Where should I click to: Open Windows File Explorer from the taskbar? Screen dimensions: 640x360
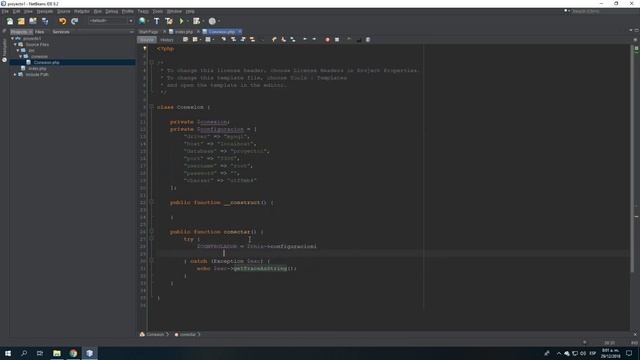(x=57, y=353)
